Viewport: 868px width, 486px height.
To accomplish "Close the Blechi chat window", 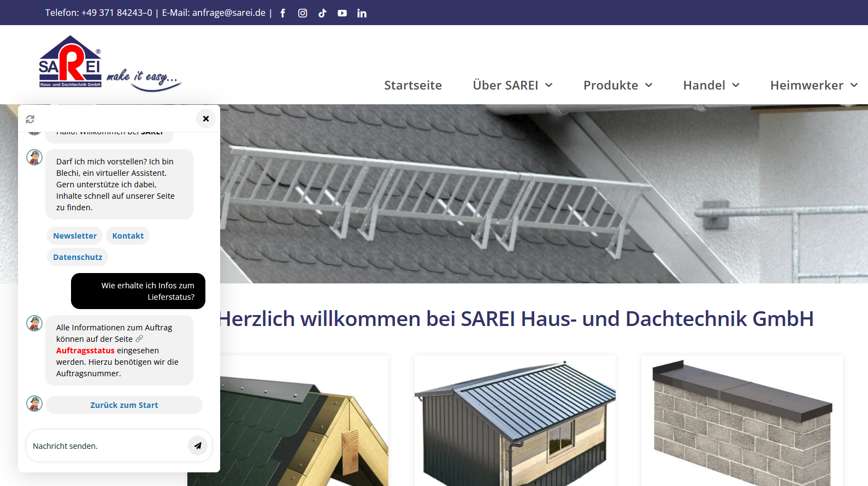I will tap(206, 118).
